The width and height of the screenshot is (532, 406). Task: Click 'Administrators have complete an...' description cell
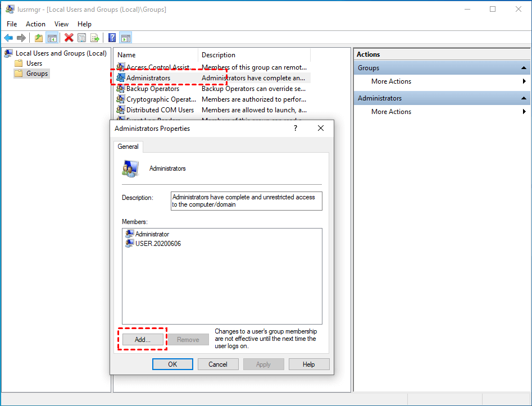click(253, 78)
